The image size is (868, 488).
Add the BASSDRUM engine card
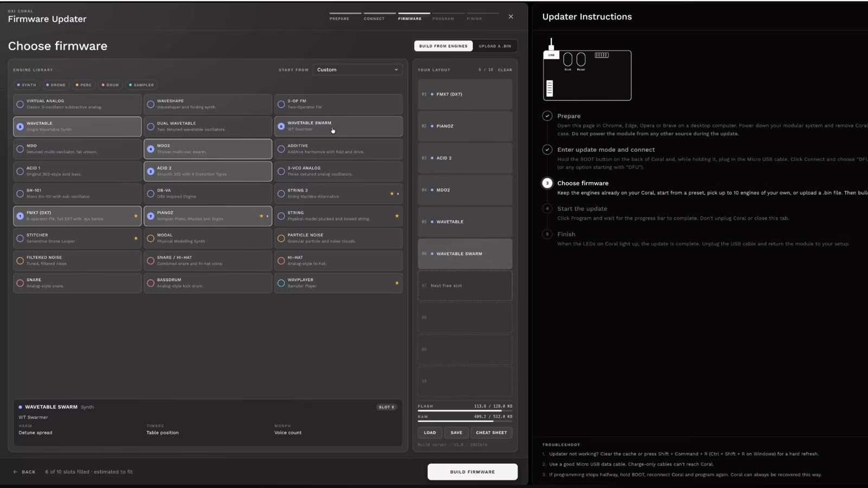[x=208, y=283]
